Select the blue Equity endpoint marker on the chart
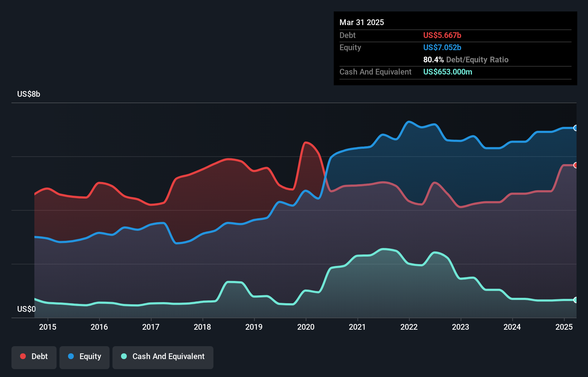 click(x=575, y=128)
